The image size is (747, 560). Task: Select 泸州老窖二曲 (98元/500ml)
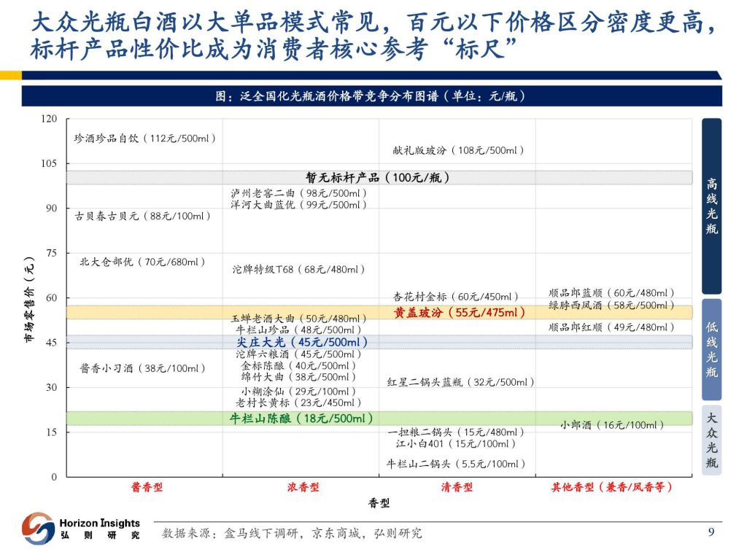point(298,193)
